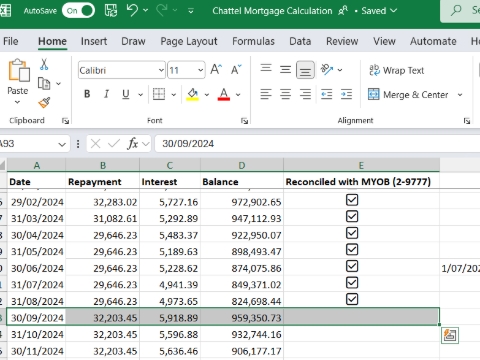The width and height of the screenshot is (480, 360).
Task: Bottom align cell contents
Action: click(305, 70)
